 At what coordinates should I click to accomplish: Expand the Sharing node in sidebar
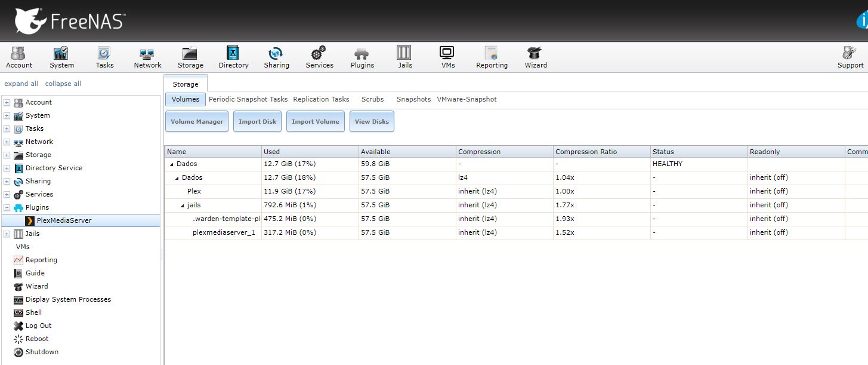[x=7, y=181]
